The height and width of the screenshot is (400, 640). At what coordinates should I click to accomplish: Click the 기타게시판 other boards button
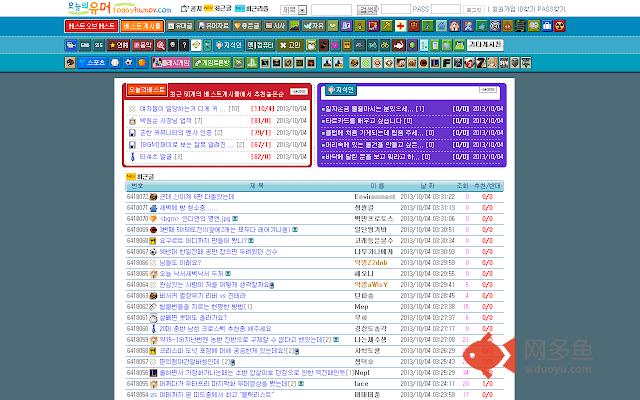click(x=485, y=45)
